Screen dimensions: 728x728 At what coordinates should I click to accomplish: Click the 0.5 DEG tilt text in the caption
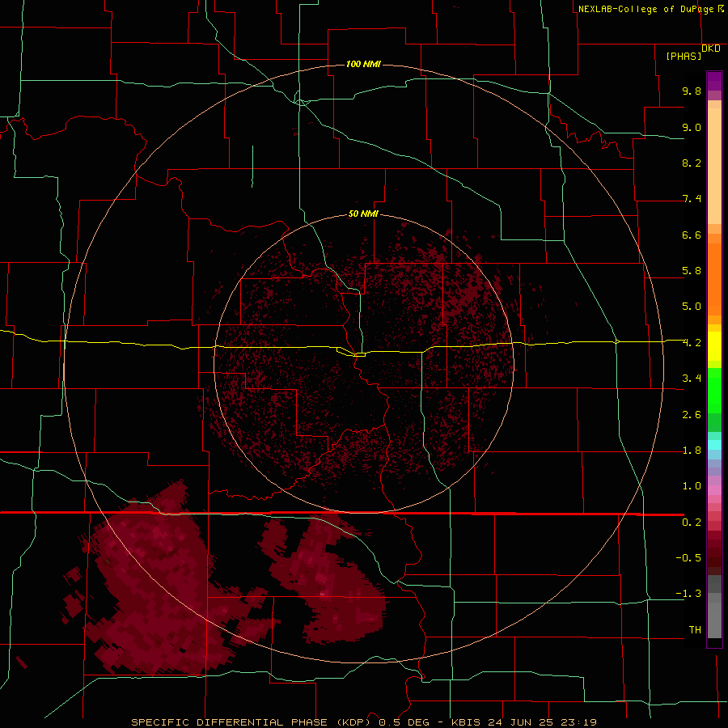click(x=404, y=722)
